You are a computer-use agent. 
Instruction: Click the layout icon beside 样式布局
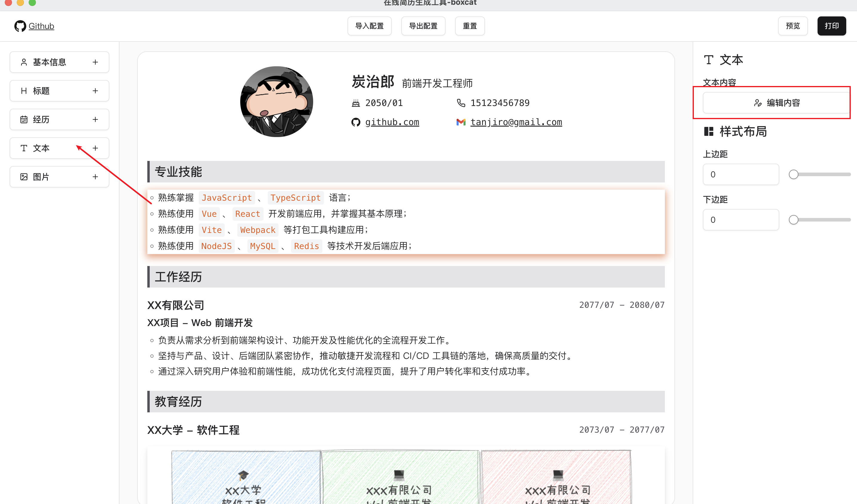pos(709,131)
